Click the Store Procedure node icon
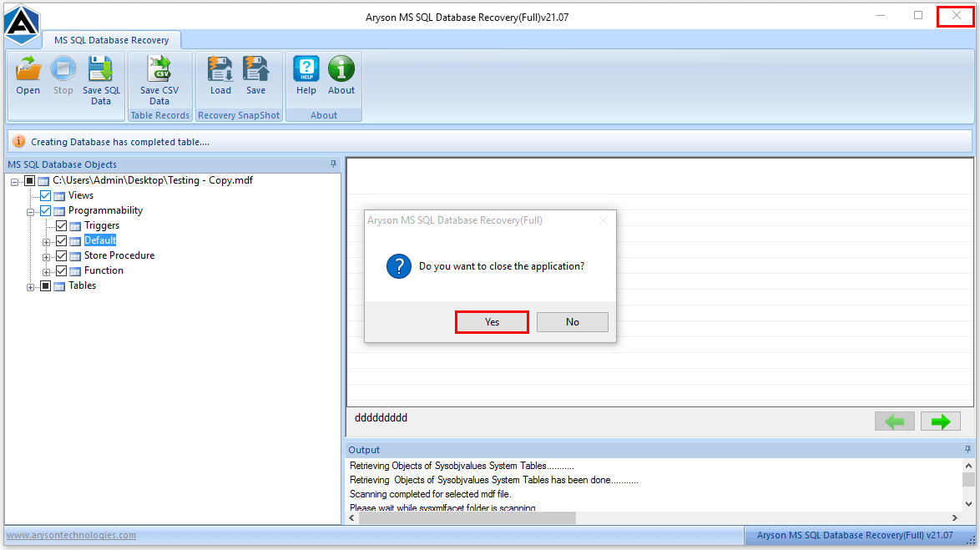Viewport: 980px width, 550px height. point(75,256)
